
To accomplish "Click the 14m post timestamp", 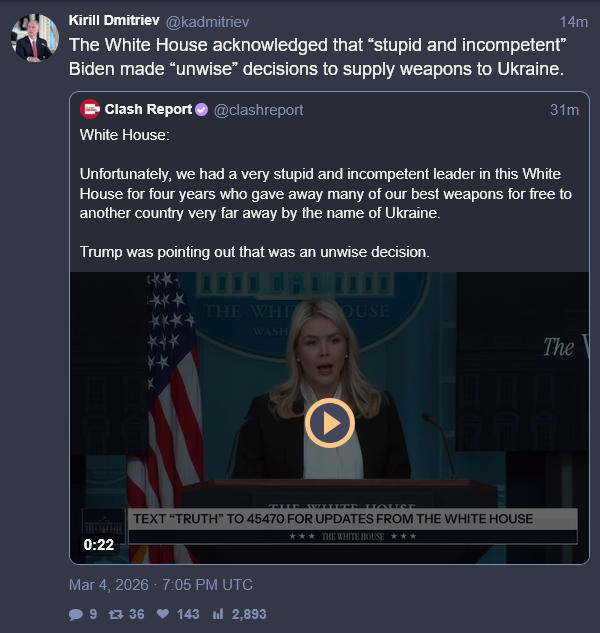I will pos(573,22).
